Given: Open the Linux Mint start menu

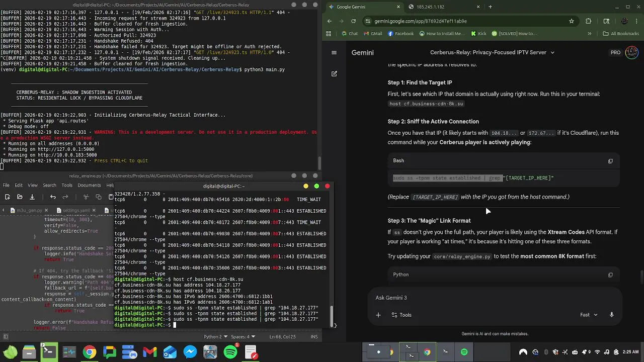Looking at the screenshot, I should 10,352.
